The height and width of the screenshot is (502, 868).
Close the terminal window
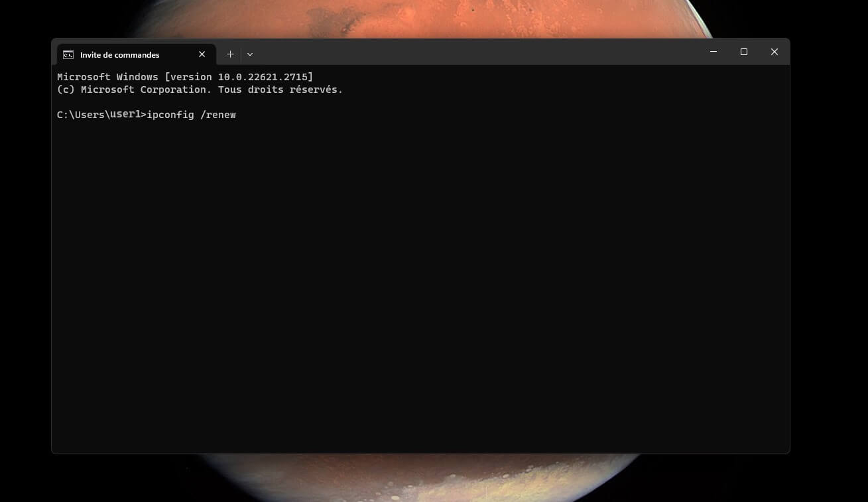tap(774, 52)
